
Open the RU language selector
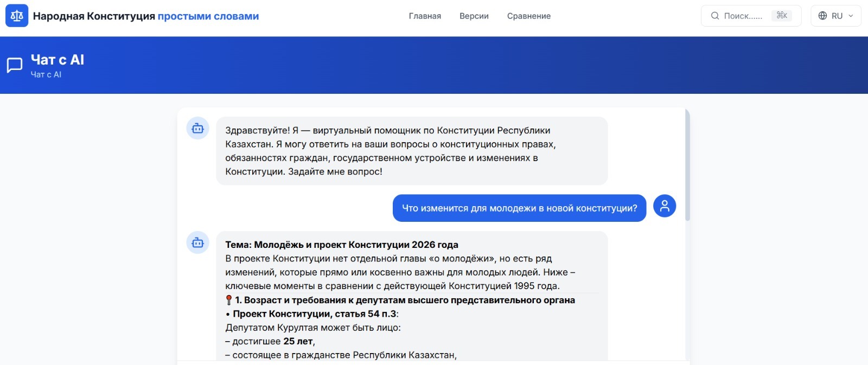click(x=836, y=16)
